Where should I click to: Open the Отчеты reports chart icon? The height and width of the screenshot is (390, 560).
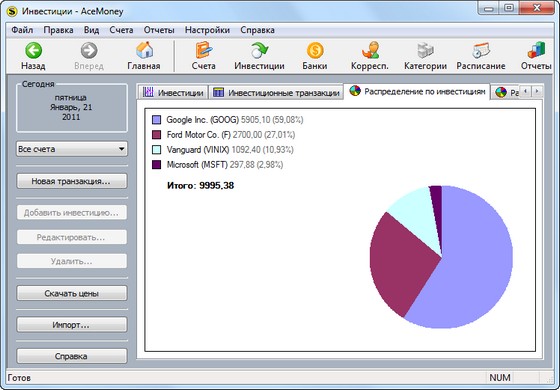coord(536,50)
